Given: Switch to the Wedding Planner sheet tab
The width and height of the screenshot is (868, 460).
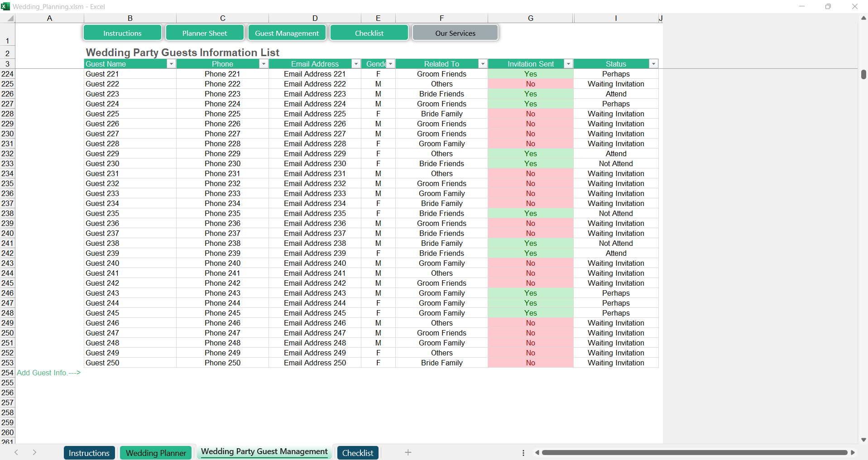Looking at the screenshot, I should [156, 453].
